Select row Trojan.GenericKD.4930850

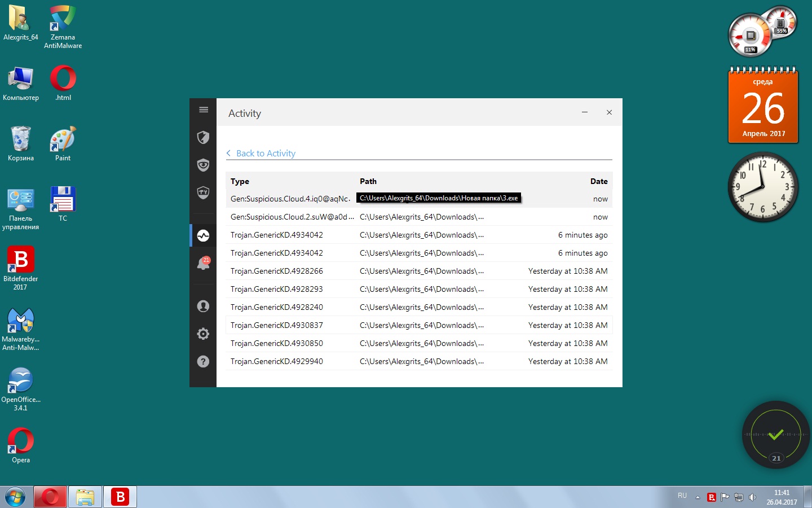pyautogui.click(x=419, y=343)
